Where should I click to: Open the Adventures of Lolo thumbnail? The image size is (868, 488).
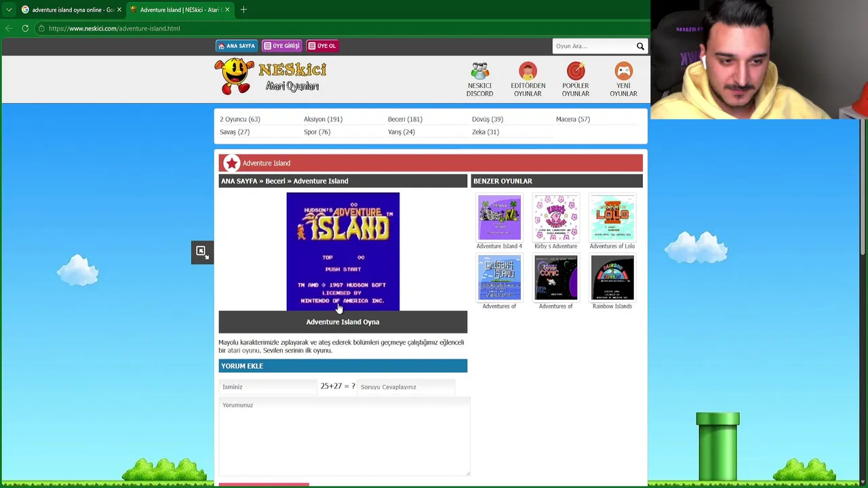click(x=612, y=218)
